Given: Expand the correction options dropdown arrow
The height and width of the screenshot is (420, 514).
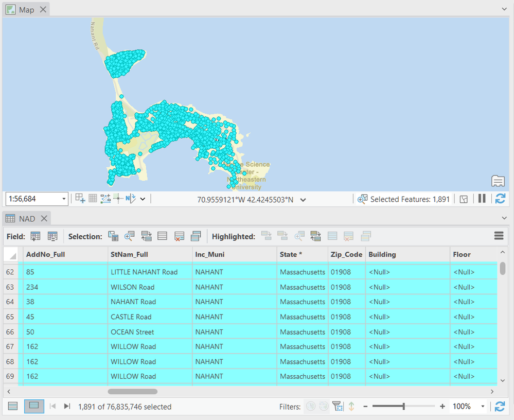Looking at the screenshot, I should pos(143,199).
